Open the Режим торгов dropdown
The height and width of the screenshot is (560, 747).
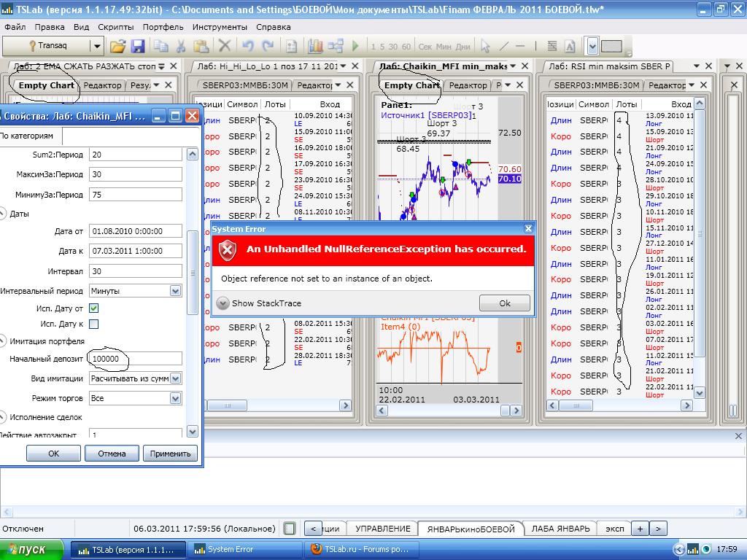[x=175, y=398]
